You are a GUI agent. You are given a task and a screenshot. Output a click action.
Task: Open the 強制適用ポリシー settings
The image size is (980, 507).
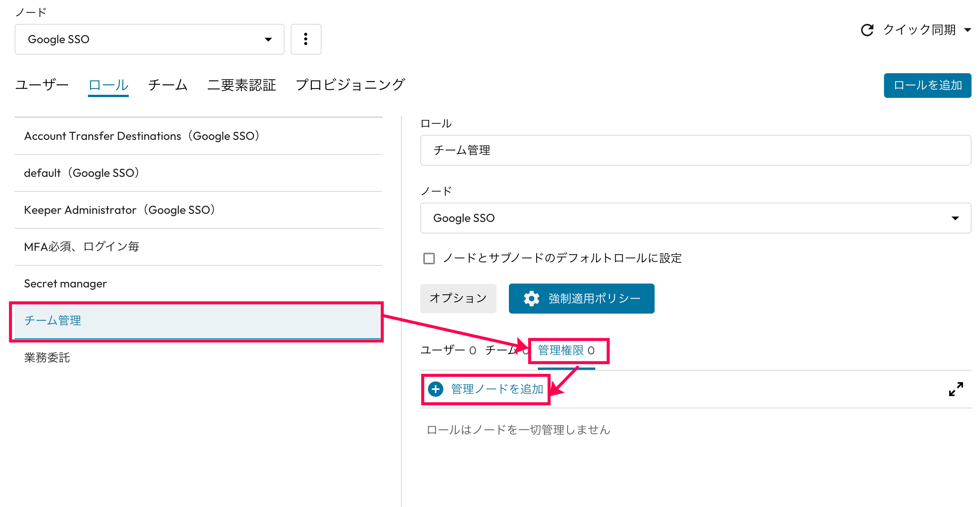click(581, 299)
